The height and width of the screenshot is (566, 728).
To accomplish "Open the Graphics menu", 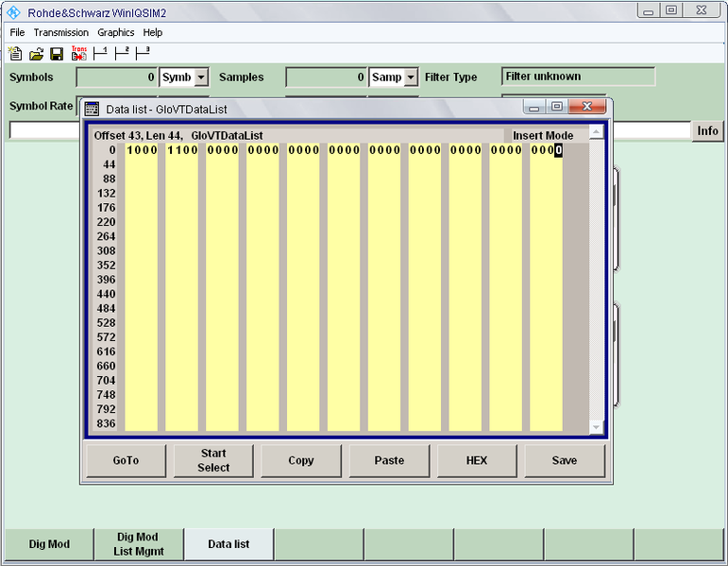I will click(x=116, y=32).
